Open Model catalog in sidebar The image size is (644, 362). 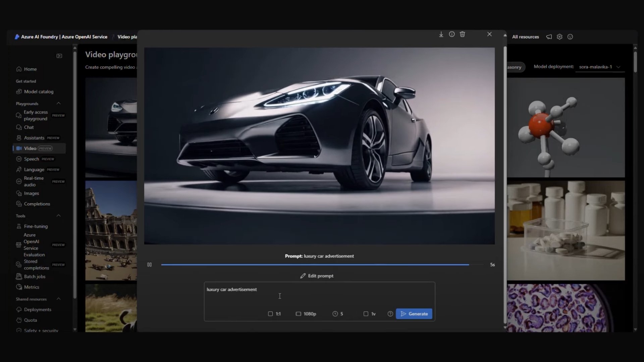point(35,92)
